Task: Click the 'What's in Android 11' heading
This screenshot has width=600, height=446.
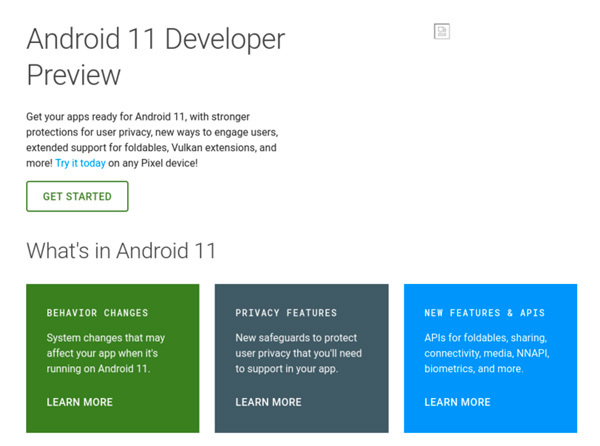Action: point(121,250)
